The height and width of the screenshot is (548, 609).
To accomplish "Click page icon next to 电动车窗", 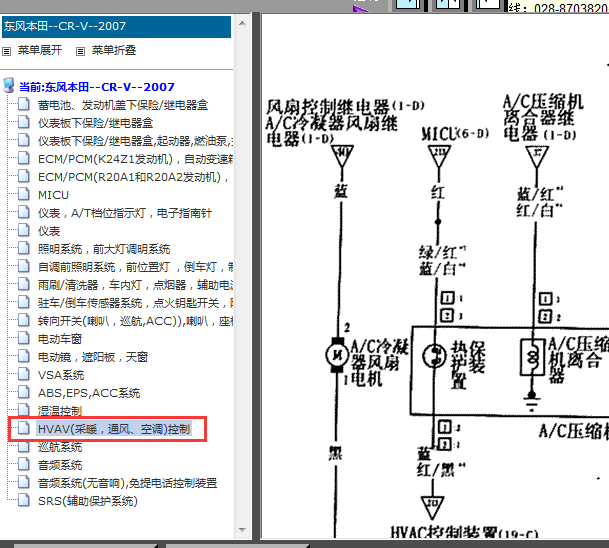I will [24, 338].
